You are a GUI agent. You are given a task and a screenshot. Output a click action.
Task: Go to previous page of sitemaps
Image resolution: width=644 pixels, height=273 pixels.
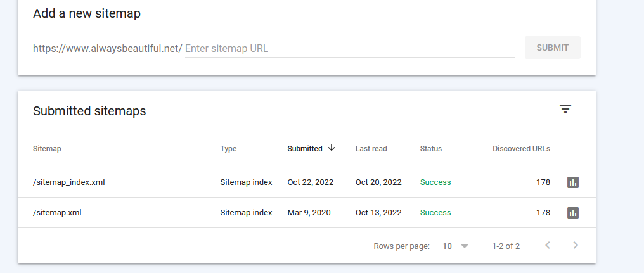click(x=548, y=246)
